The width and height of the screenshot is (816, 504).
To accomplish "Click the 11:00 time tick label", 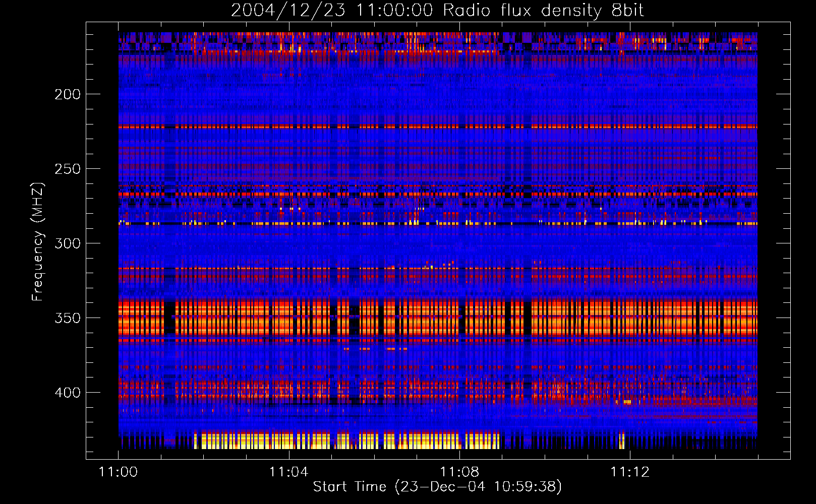I will 118,472.
